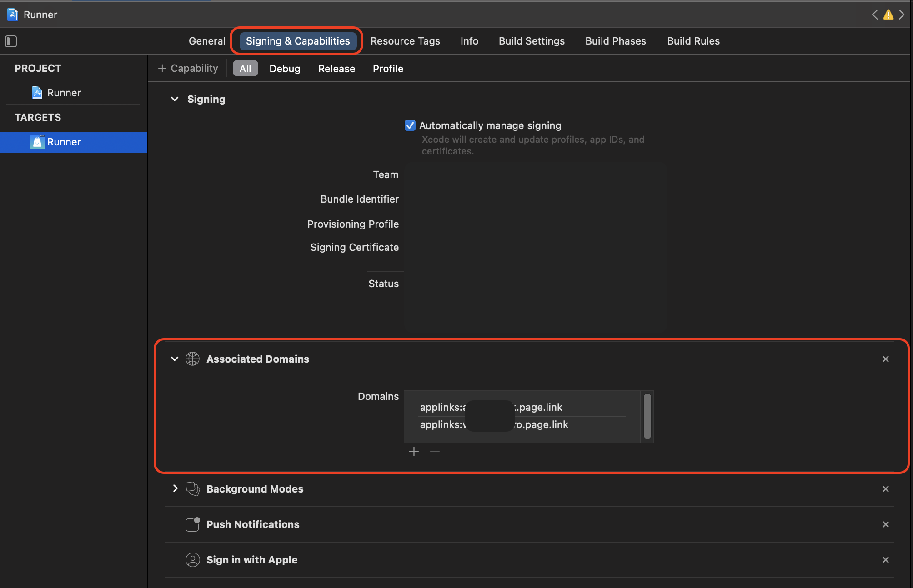Add a new domain with plus button
Screen dimensions: 913x588
414,452
